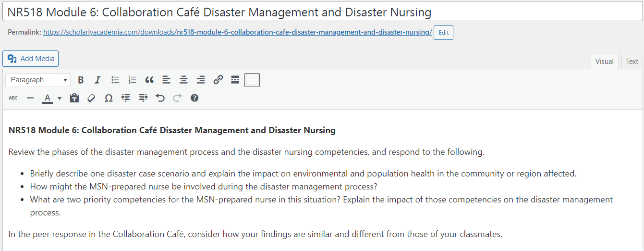Toggle the toolbar (kitchen sink) button
644x251 pixels.
click(x=252, y=80)
